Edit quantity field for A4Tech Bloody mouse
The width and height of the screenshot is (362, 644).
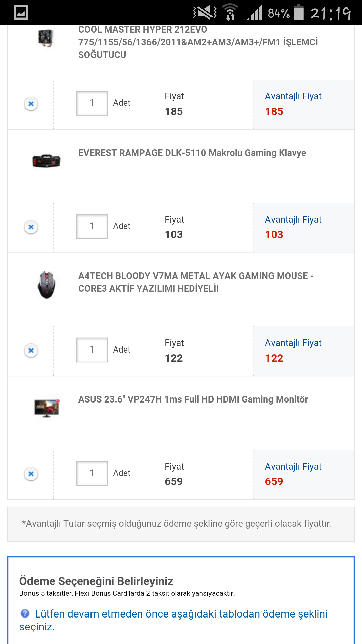92,350
